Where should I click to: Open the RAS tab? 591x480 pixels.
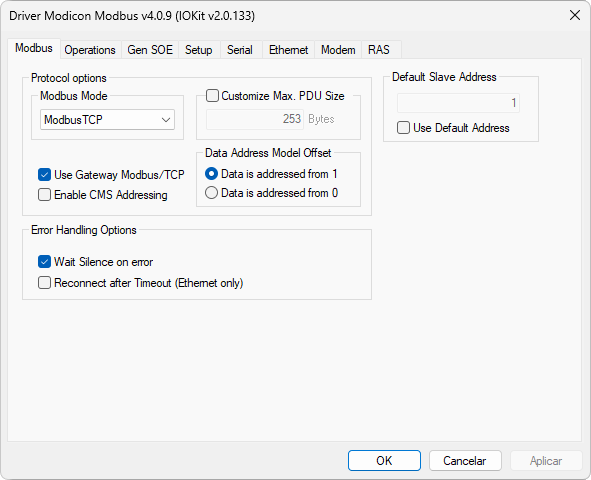click(379, 50)
